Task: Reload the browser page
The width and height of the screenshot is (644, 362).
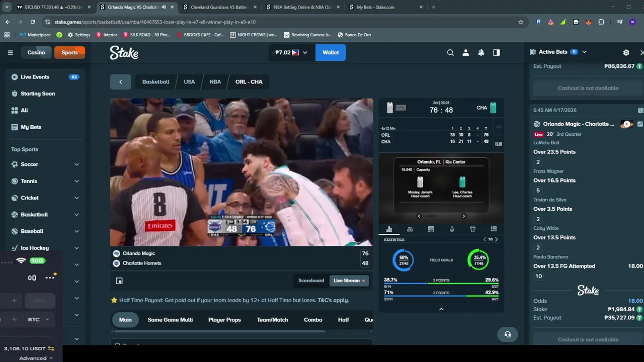Action: 33,22
